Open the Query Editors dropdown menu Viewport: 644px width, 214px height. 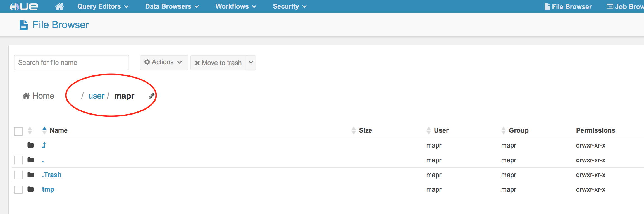click(103, 6)
